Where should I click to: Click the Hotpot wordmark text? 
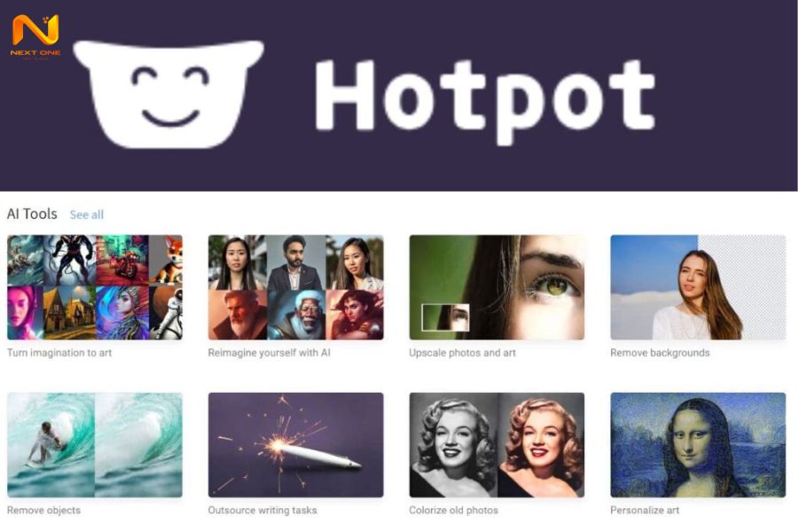(485, 101)
